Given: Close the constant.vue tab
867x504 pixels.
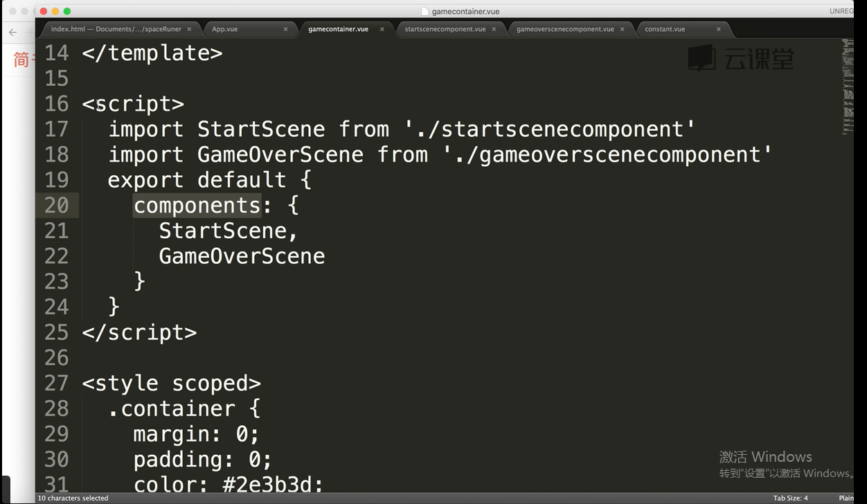Looking at the screenshot, I should click(x=719, y=29).
